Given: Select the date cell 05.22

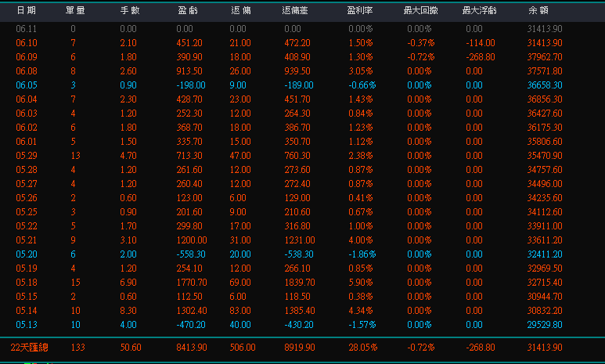Looking at the screenshot, I should click(x=27, y=226).
